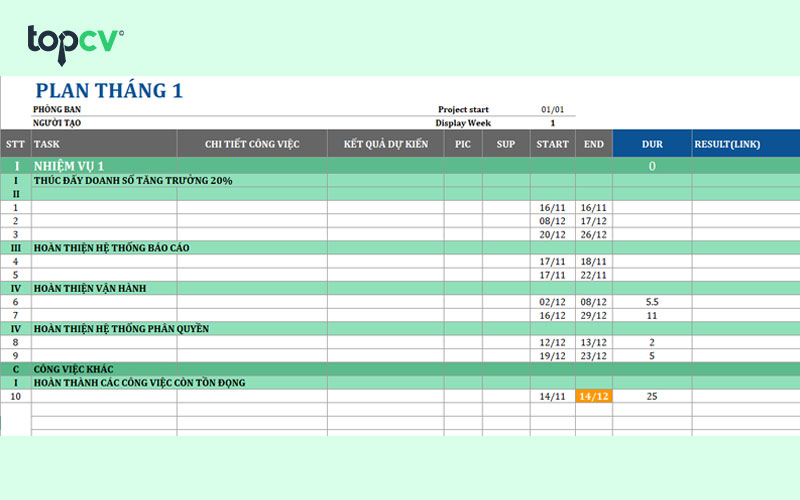Select end date 26/12 in row 3

tap(594, 235)
